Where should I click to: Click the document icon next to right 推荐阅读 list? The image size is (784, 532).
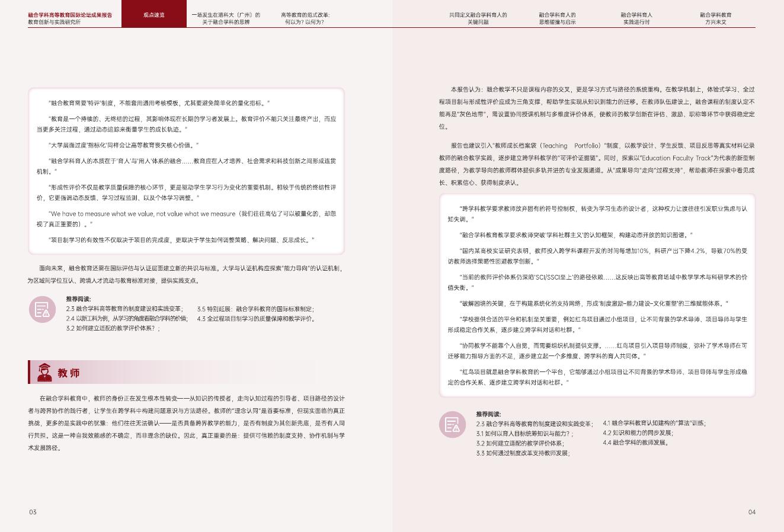point(452,424)
